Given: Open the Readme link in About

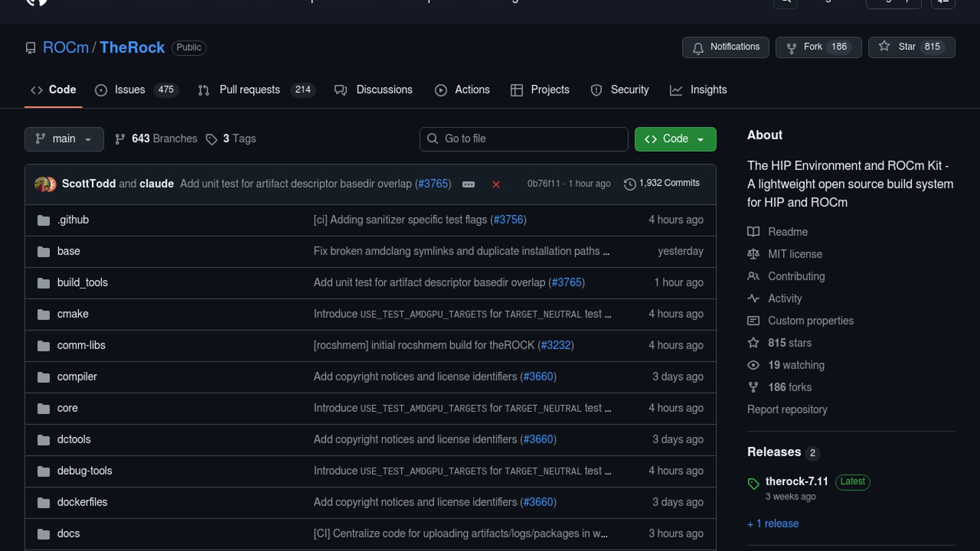Looking at the screenshot, I should click(x=788, y=232).
